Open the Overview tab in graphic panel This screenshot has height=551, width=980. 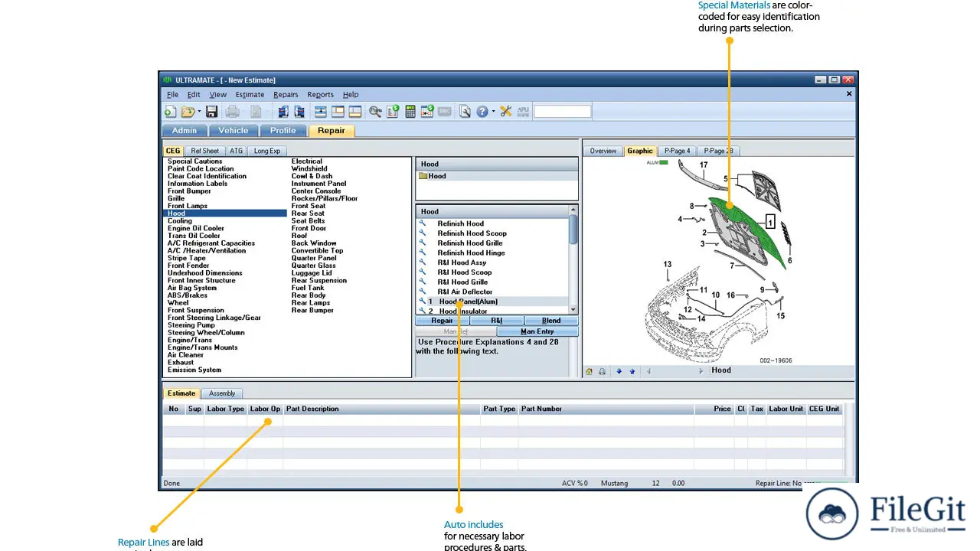[603, 151]
